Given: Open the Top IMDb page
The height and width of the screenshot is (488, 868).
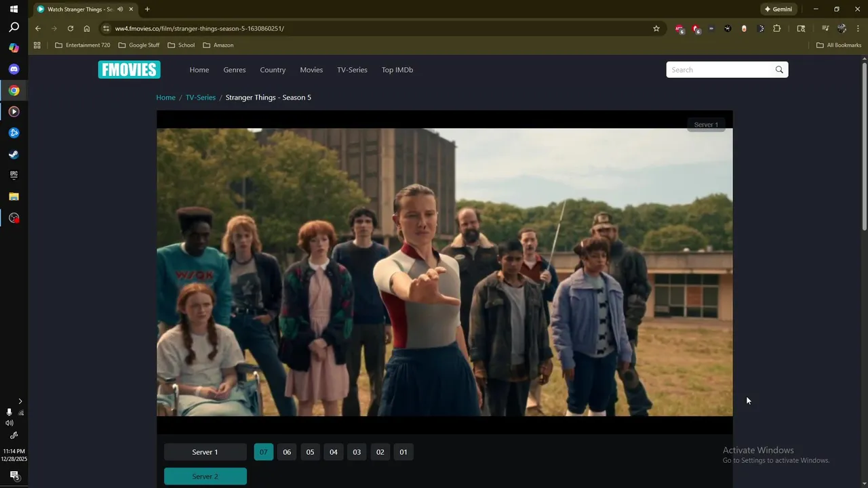Looking at the screenshot, I should [397, 70].
